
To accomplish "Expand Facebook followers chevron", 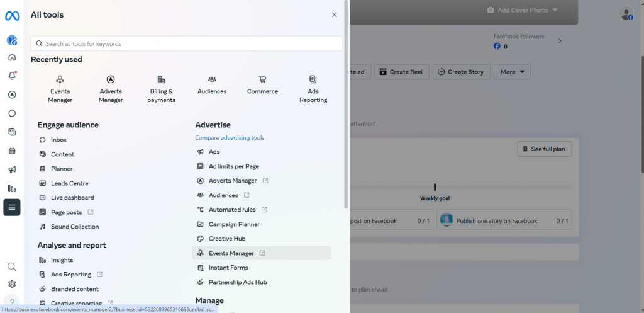I will (559, 41).
